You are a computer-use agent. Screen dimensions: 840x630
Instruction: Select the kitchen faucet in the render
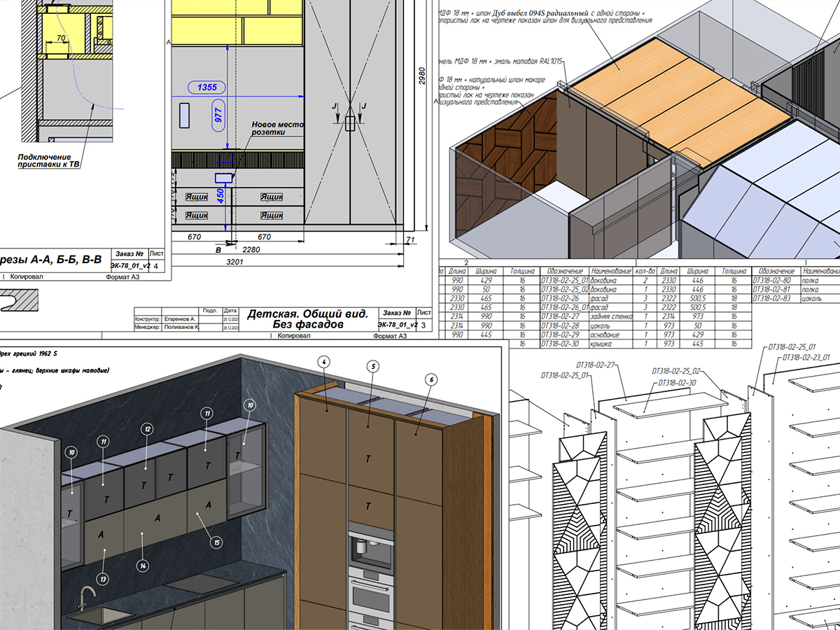pos(85,598)
